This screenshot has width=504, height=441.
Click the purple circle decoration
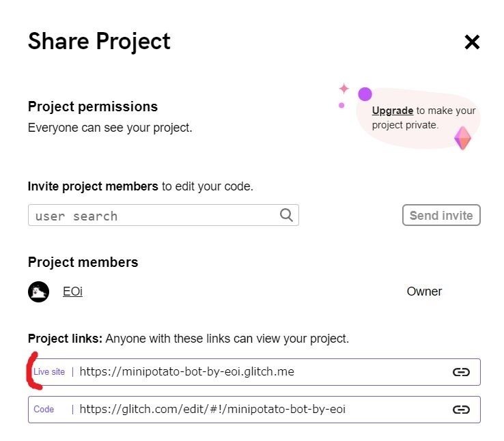click(x=365, y=94)
